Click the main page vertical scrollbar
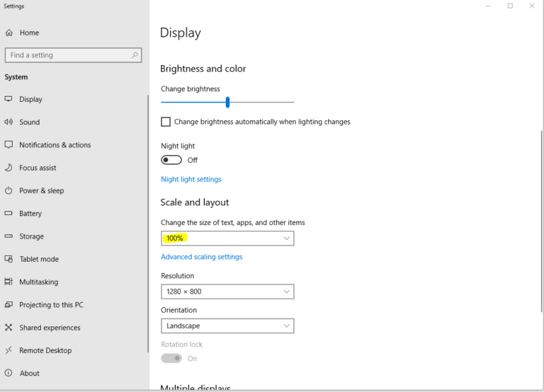The width and height of the screenshot is (544, 392). pos(542,221)
